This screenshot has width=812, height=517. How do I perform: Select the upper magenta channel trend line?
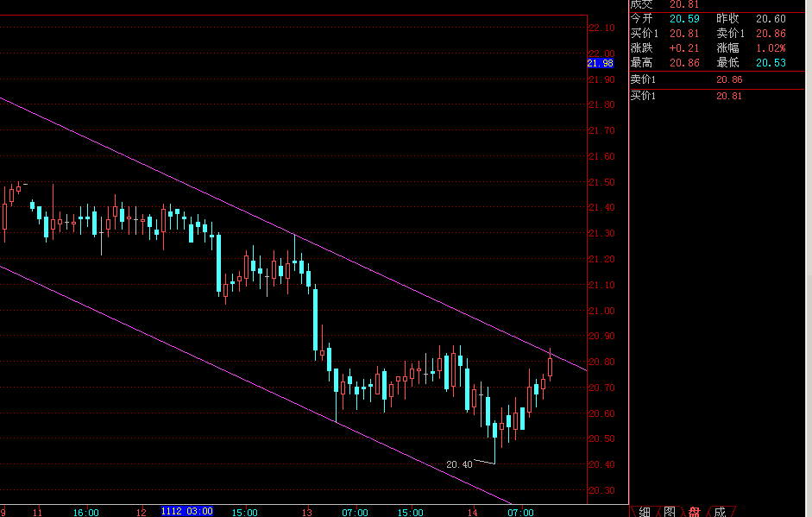(x=293, y=234)
